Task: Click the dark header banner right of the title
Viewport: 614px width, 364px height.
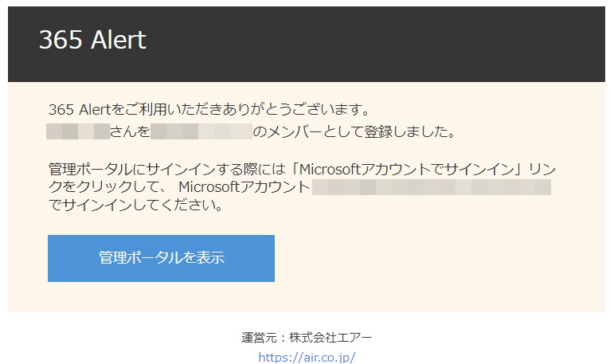Action: pos(398,44)
